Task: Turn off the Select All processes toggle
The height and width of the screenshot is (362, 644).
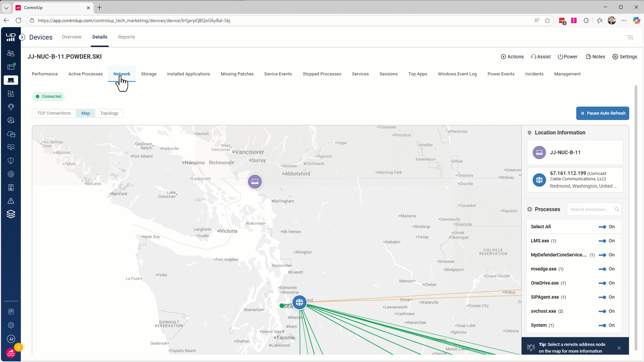Action: [x=603, y=227]
